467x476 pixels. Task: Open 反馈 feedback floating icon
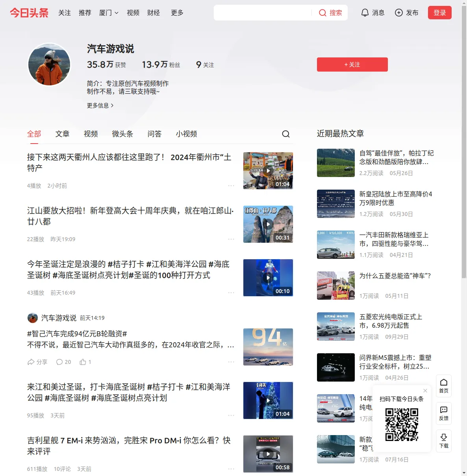pyautogui.click(x=444, y=413)
